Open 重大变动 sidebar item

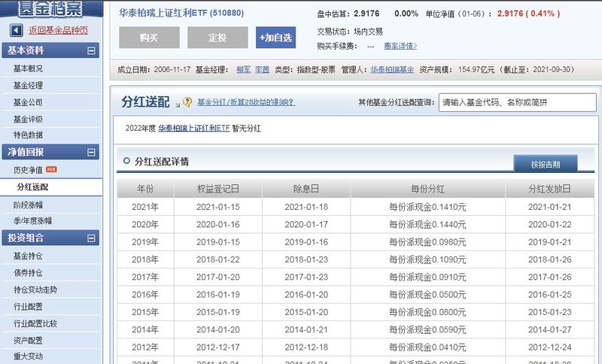coord(28,356)
